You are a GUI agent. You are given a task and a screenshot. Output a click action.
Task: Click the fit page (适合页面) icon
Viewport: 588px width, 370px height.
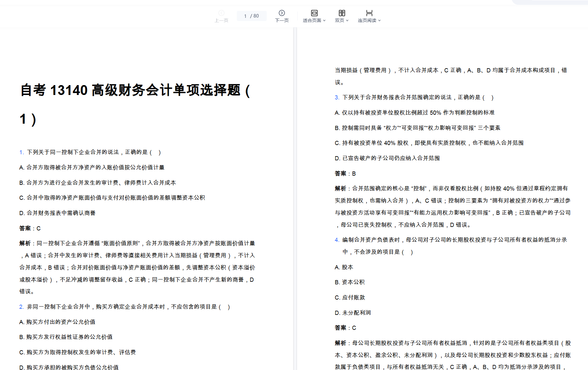(x=314, y=13)
